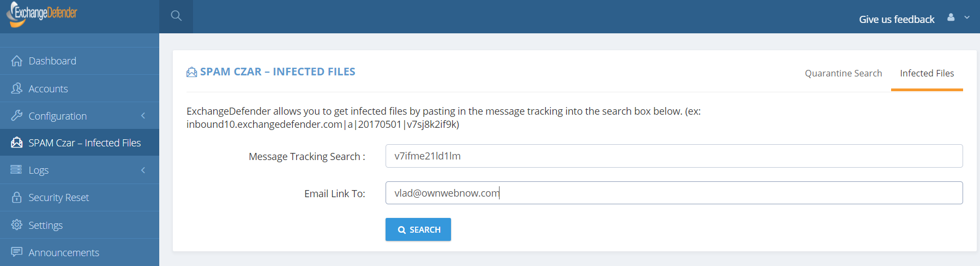Open the user account dropdown arrow
The image size is (980, 266).
(x=967, y=17)
